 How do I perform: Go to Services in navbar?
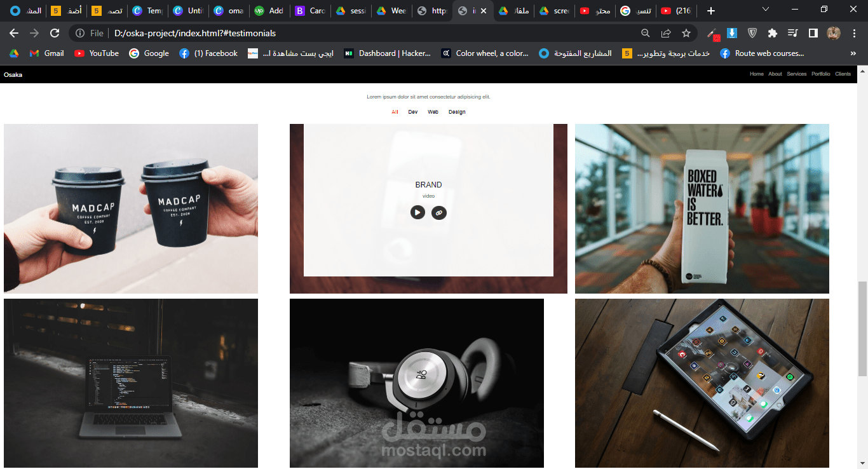point(796,74)
